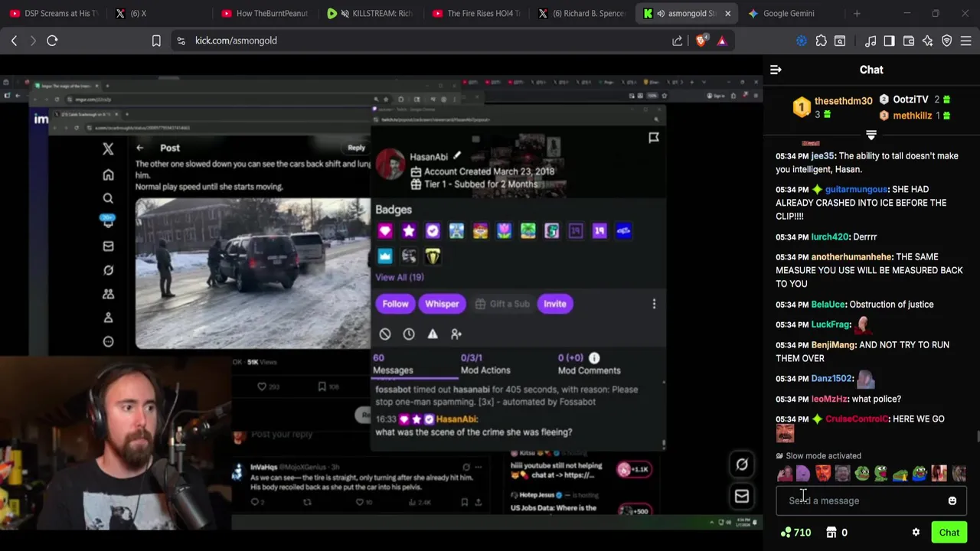This screenshot has height=551, width=980.
Task: Open OotziTV gifter profile
Action: click(910, 99)
